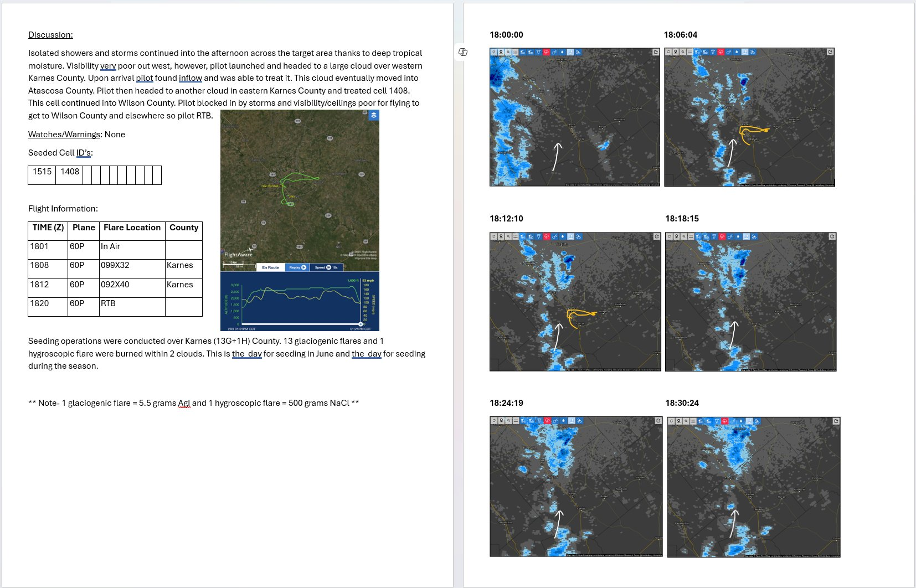Click the 'TIME (Z)' table header
The height and width of the screenshot is (588, 916).
tap(48, 231)
